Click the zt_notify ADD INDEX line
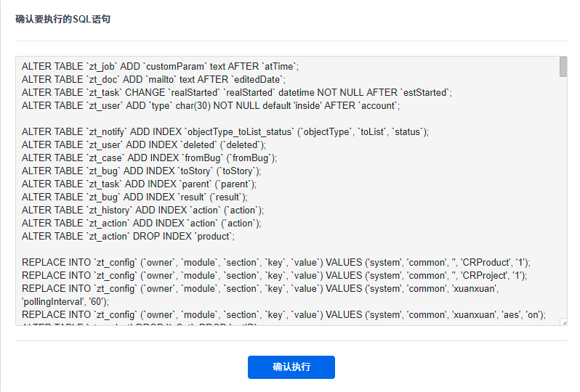The width and height of the screenshot is (580, 392). point(225,131)
